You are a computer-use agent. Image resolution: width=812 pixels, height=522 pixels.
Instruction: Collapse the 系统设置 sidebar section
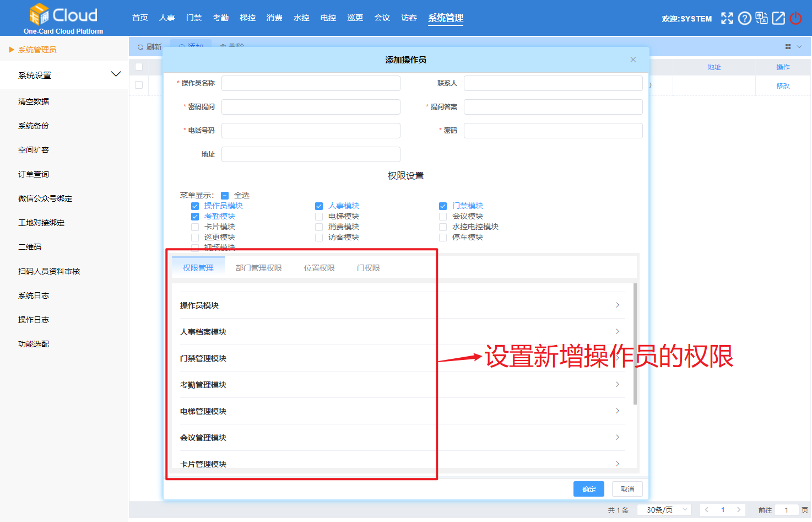click(116, 74)
